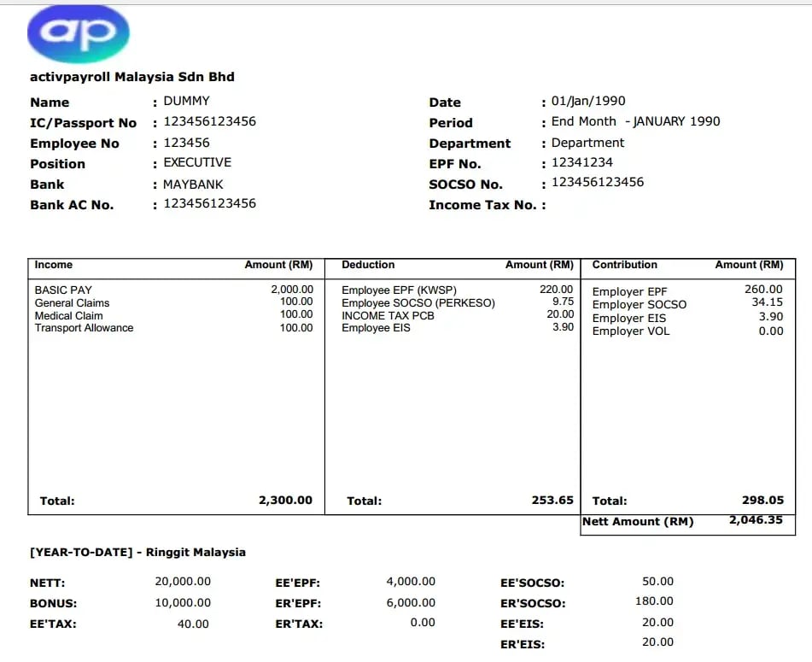Click the Deduction column header
The image size is (812, 662).
[x=368, y=265]
